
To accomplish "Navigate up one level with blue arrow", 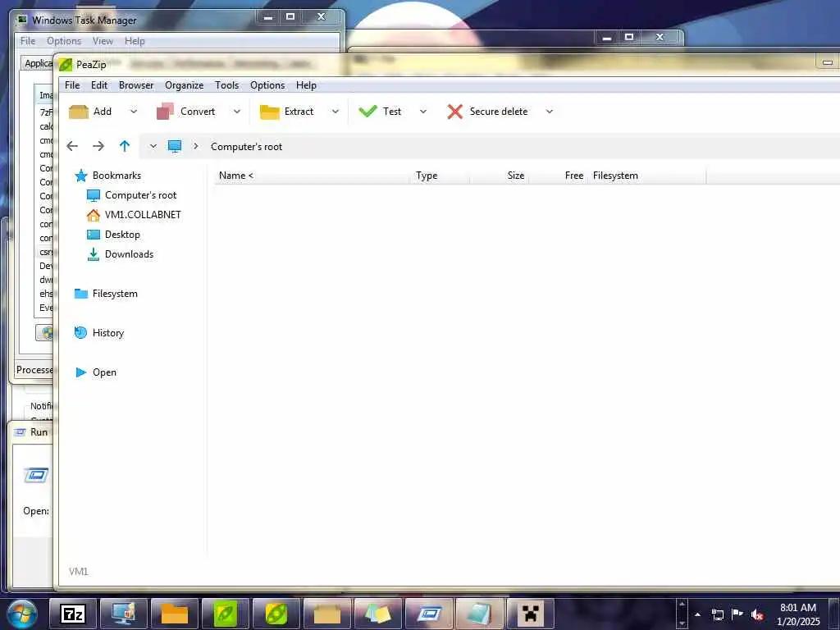I will point(125,146).
